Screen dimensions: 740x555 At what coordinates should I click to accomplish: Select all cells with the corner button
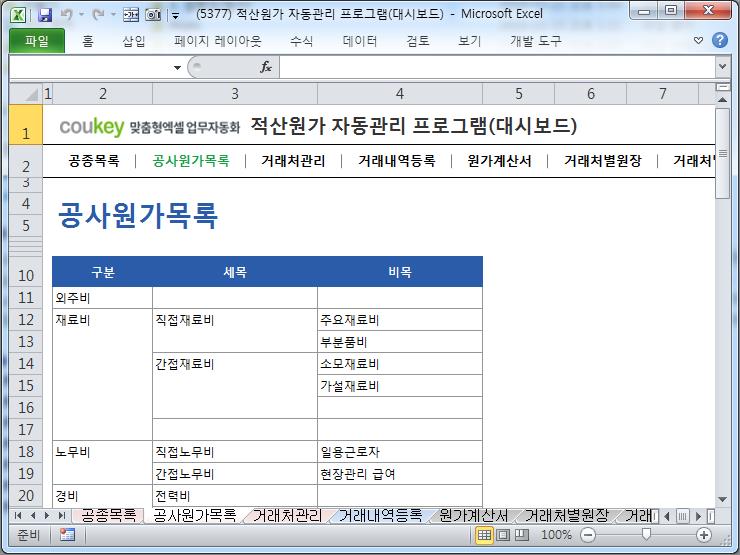(26, 94)
